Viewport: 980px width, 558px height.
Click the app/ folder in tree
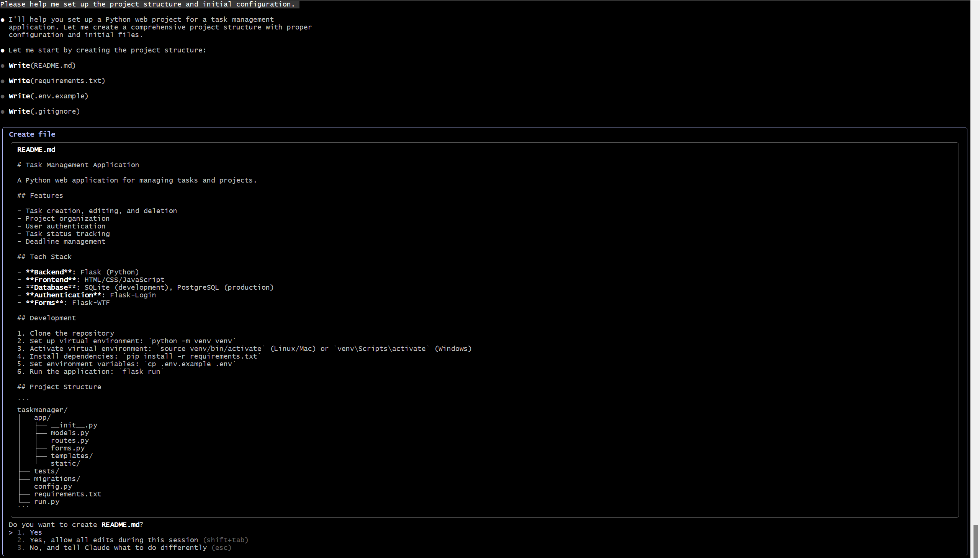click(42, 418)
